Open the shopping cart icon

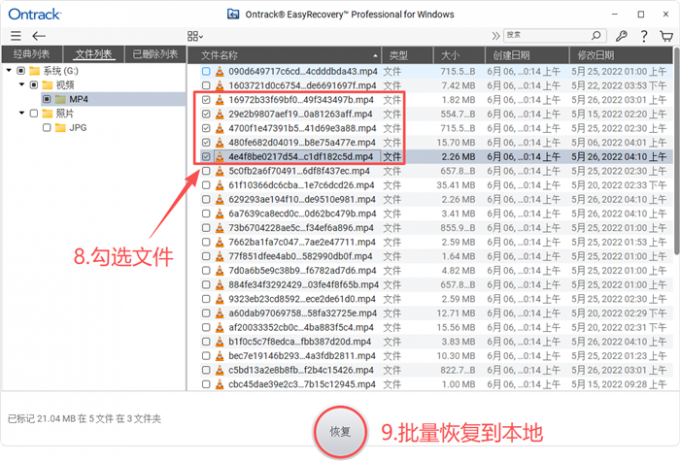[x=666, y=36]
